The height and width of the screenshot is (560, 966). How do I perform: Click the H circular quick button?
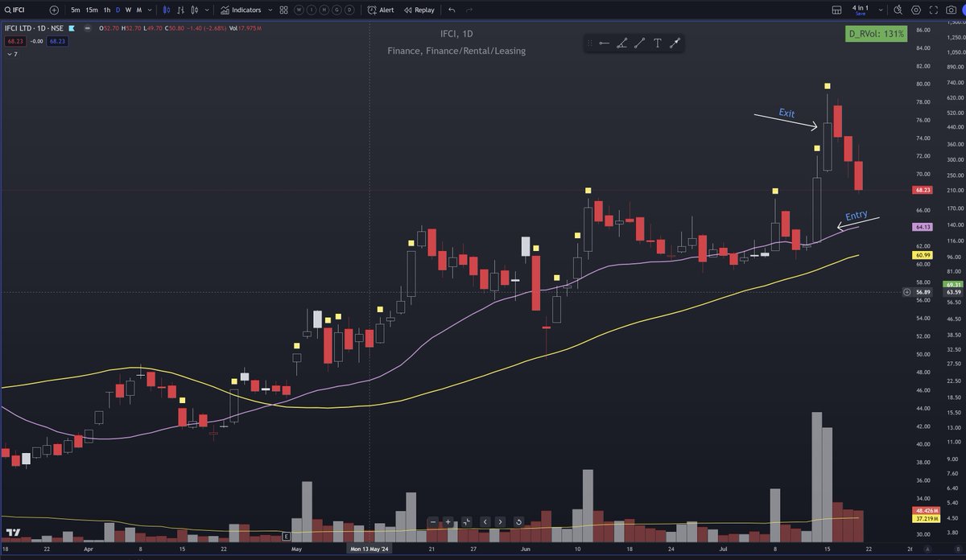pos(324,10)
